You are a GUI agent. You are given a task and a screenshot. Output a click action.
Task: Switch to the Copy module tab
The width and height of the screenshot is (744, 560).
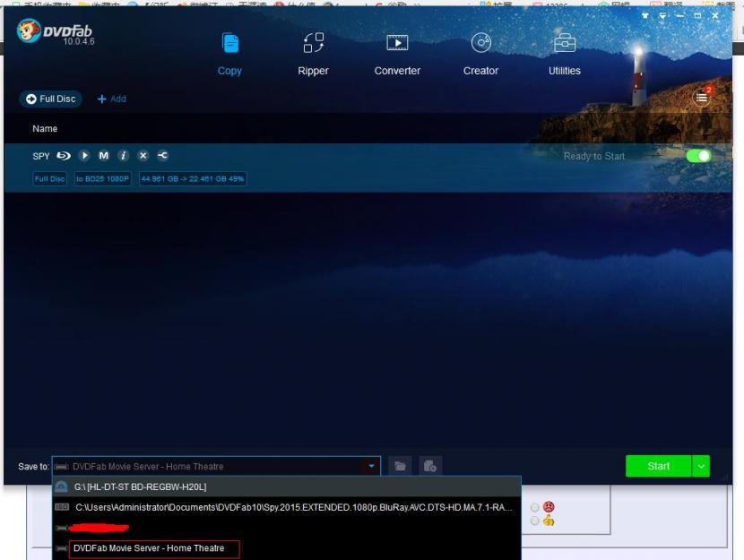[x=229, y=54]
